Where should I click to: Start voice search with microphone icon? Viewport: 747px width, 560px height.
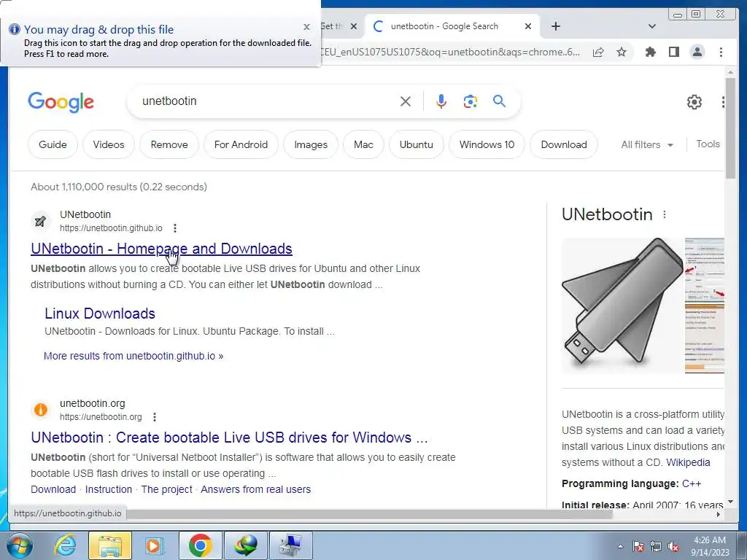[441, 101]
